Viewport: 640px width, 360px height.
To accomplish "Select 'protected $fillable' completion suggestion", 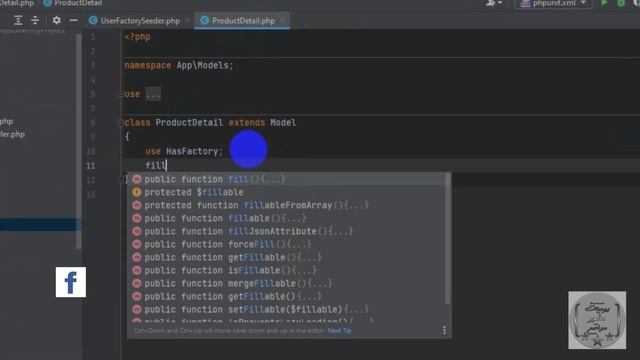I will point(287,192).
